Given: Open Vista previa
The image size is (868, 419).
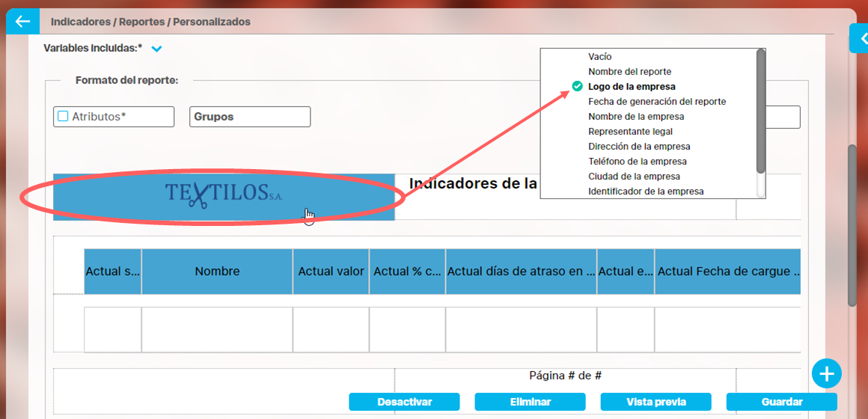Looking at the screenshot, I should [656, 402].
